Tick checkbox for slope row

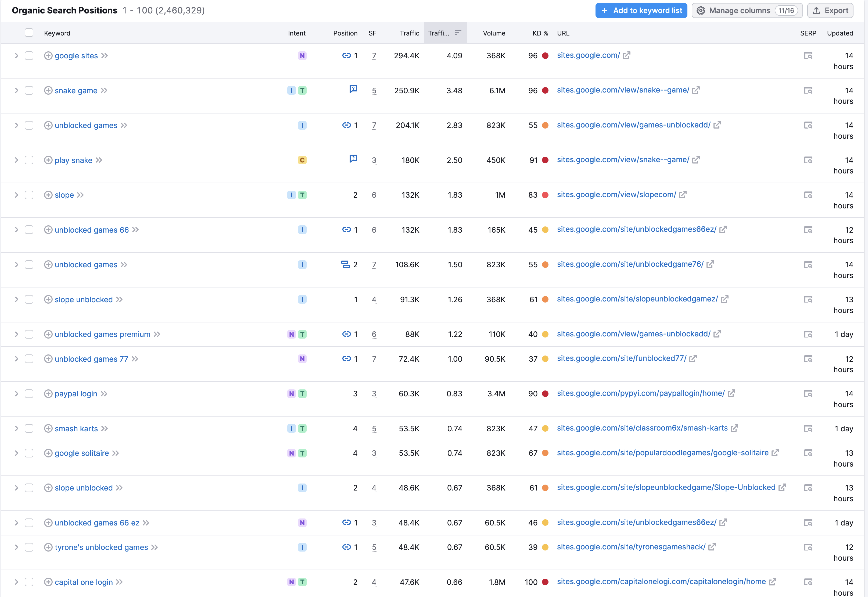click(x=29, y=195)
